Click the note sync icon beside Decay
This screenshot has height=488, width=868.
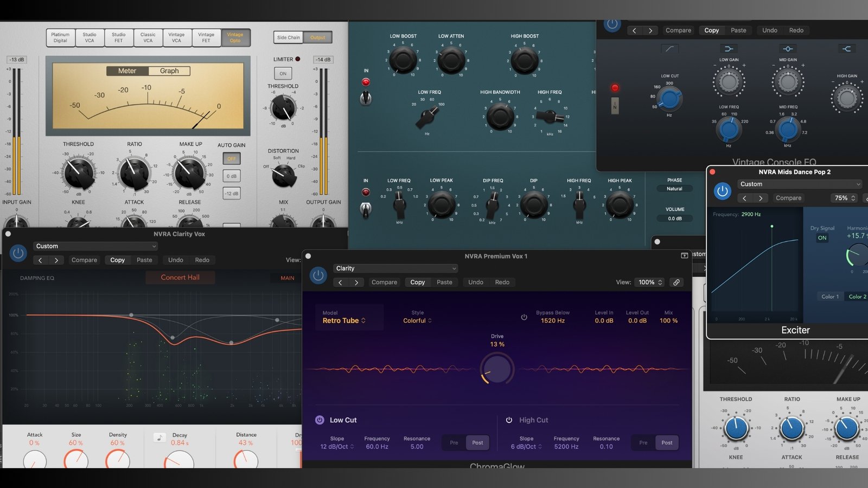click(159, 438)
